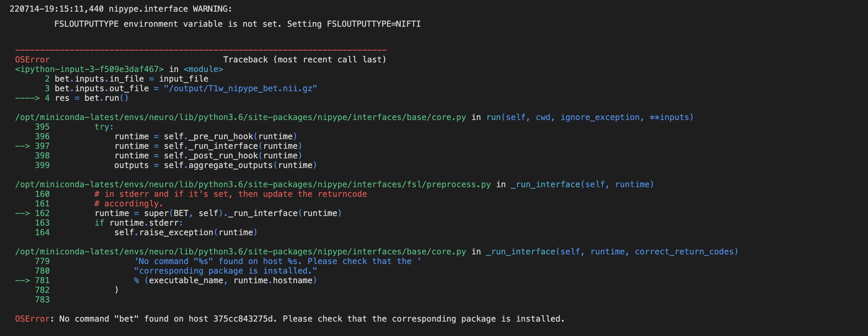Click the first base/core.py file path

(241, 117)
